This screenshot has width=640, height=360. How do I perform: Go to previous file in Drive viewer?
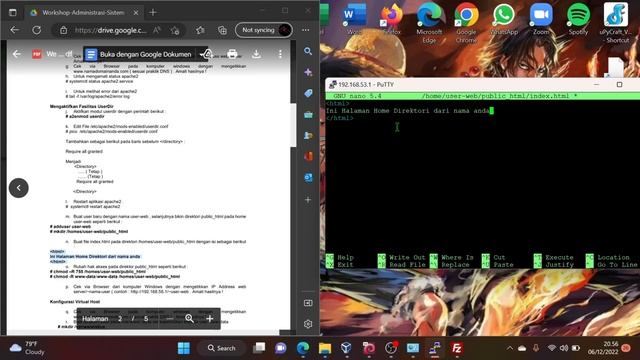pos(19,188)
